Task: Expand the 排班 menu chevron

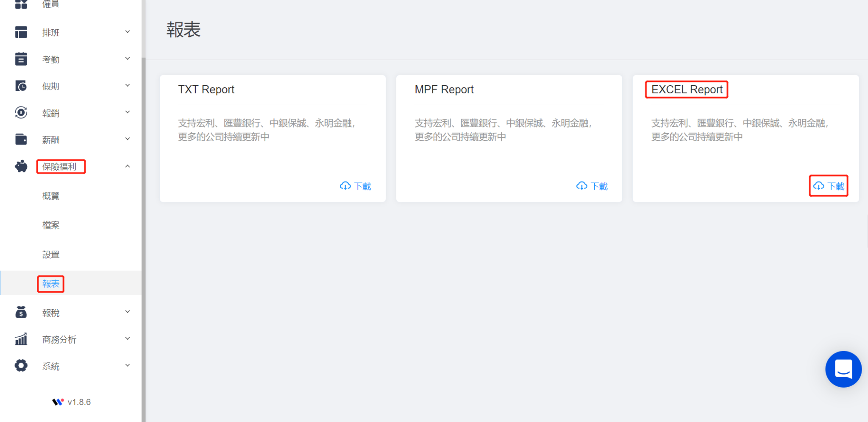Action: point(127,31)
